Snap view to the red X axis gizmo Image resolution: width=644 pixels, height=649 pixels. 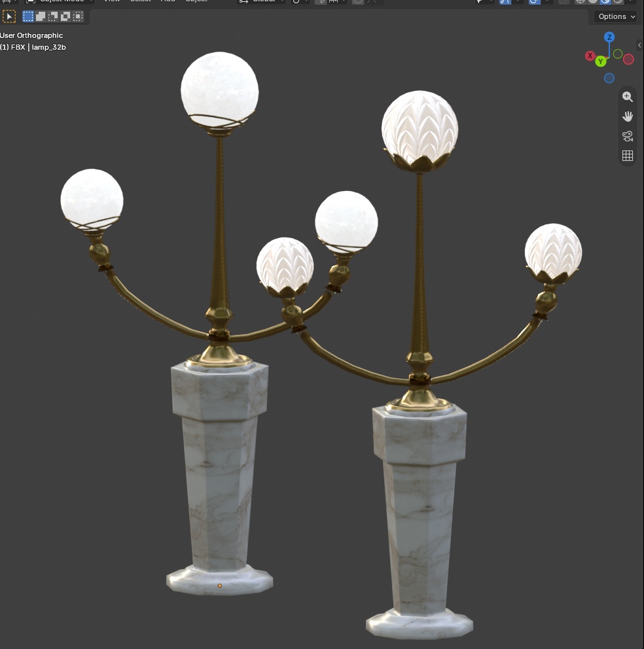point(590,56)
